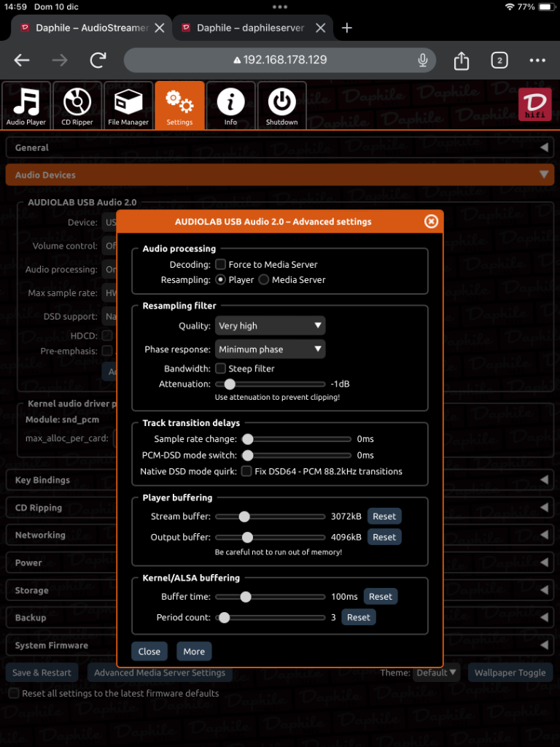The image size is (560, 747).
Task: Tap the three dots multitasking handle
Action: coord(279,7)
